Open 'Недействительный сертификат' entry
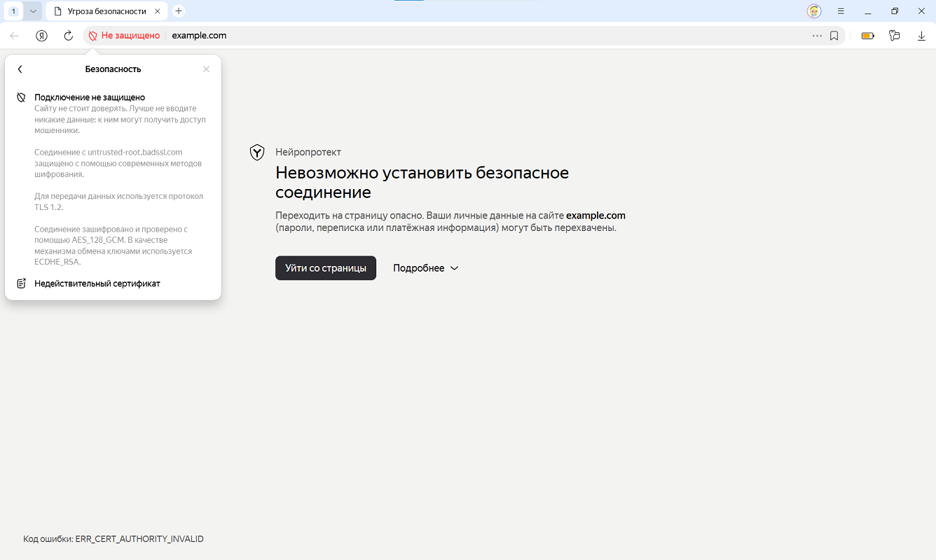This screenshot has width=936, height=560. (97, 283)
